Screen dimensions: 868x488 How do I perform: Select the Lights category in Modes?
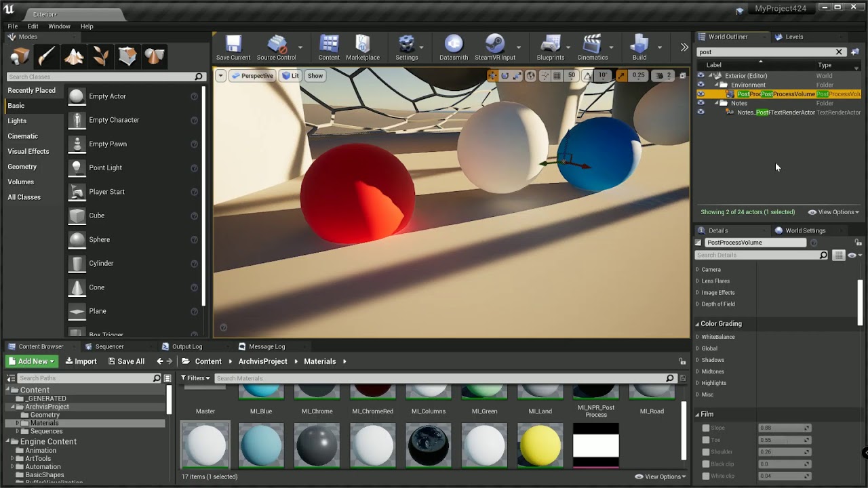pos(17,121)
